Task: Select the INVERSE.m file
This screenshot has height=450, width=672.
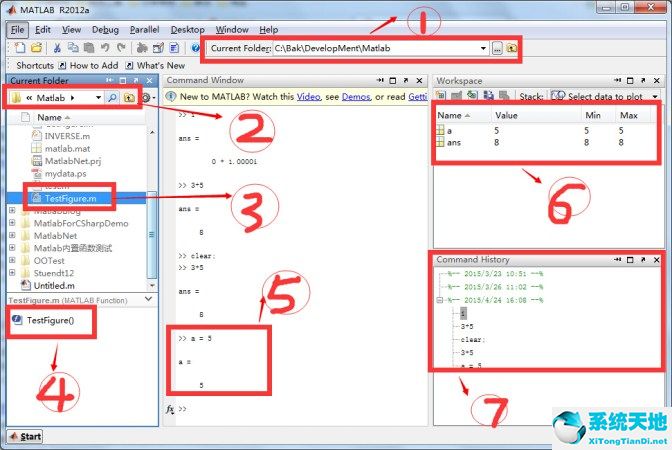Action: coord(61,136)
